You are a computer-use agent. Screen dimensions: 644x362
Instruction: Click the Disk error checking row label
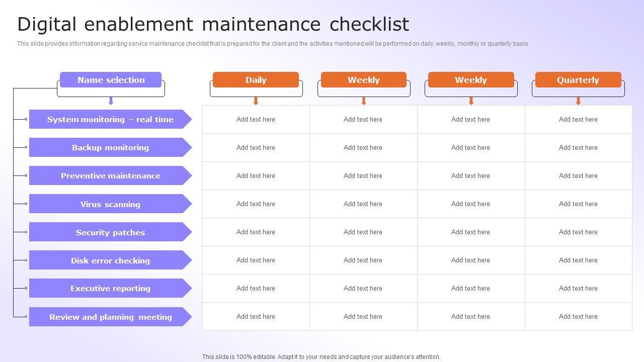point(110,260)
